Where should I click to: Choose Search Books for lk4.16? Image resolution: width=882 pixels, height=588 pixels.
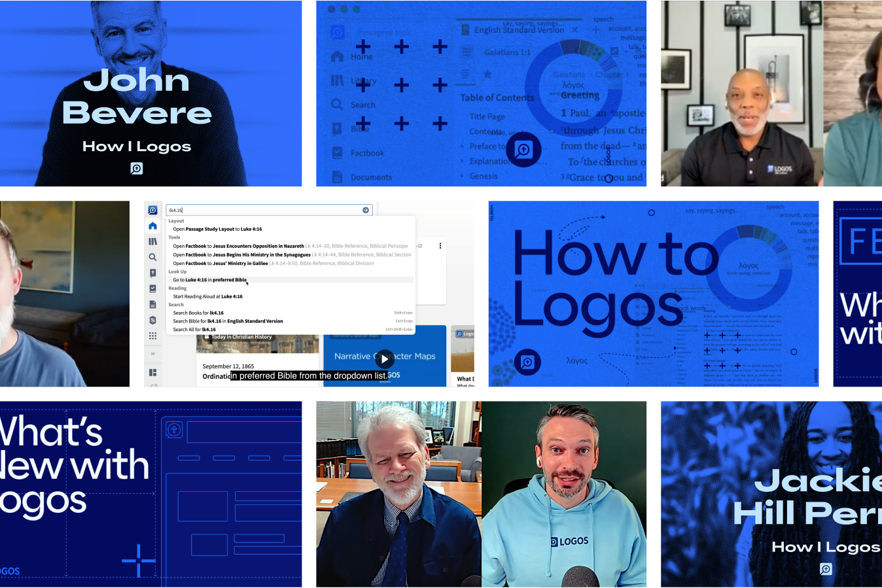(x=291, y=313)
